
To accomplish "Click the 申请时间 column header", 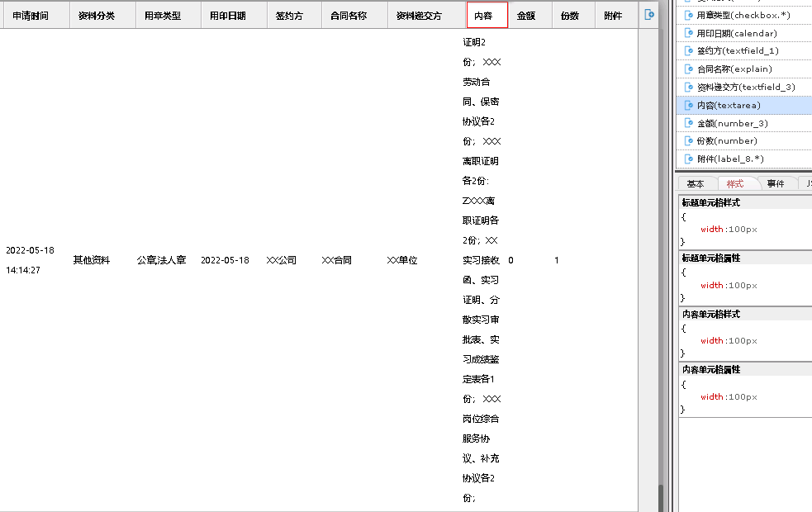I will point(31,16).
